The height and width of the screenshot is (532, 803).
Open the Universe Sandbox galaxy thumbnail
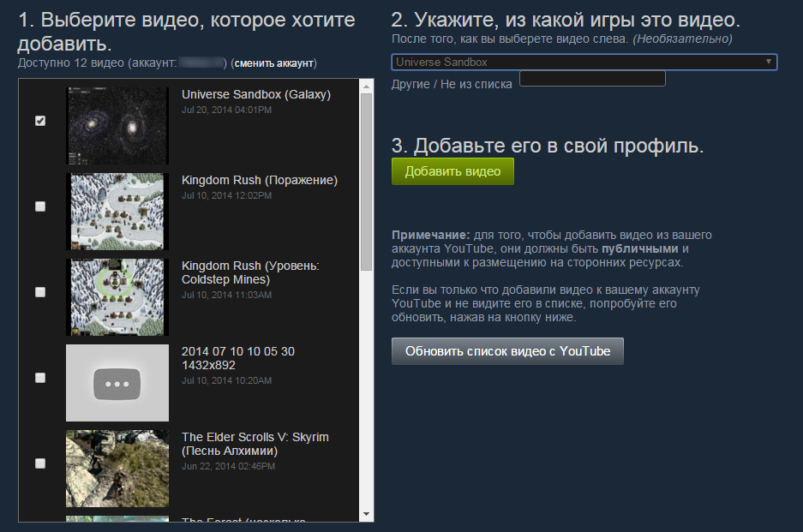click(x=117, y=126)
